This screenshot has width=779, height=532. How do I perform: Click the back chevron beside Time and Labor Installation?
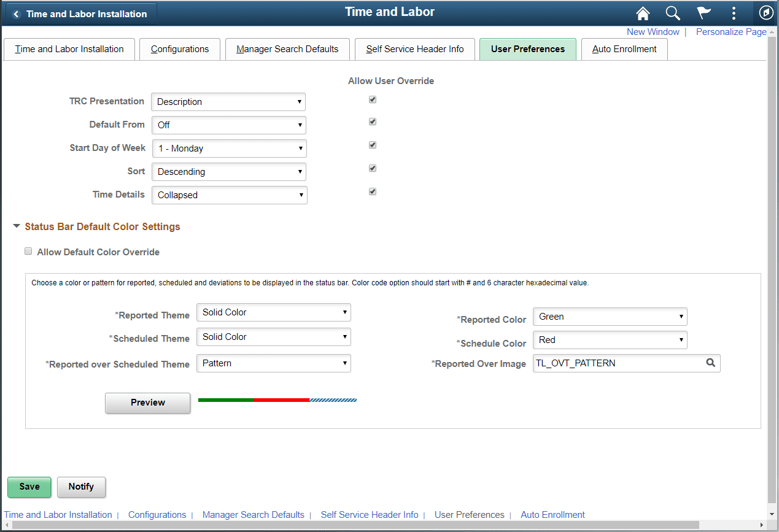(x=15, y=13)
